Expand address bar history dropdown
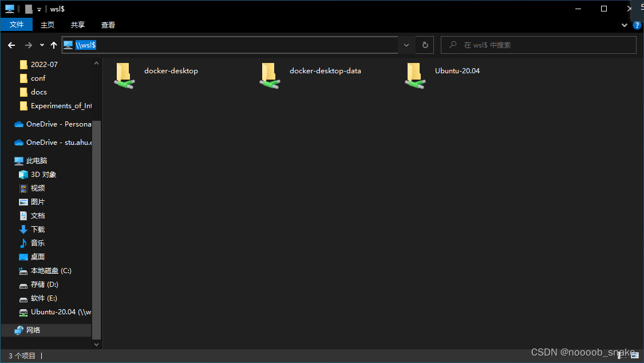This screenshot has width=644, height=363. (x=406, y=45)
